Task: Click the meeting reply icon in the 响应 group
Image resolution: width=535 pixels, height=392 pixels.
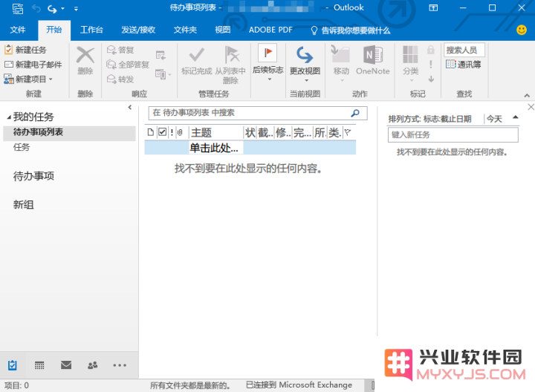Action: click(160, 55)
